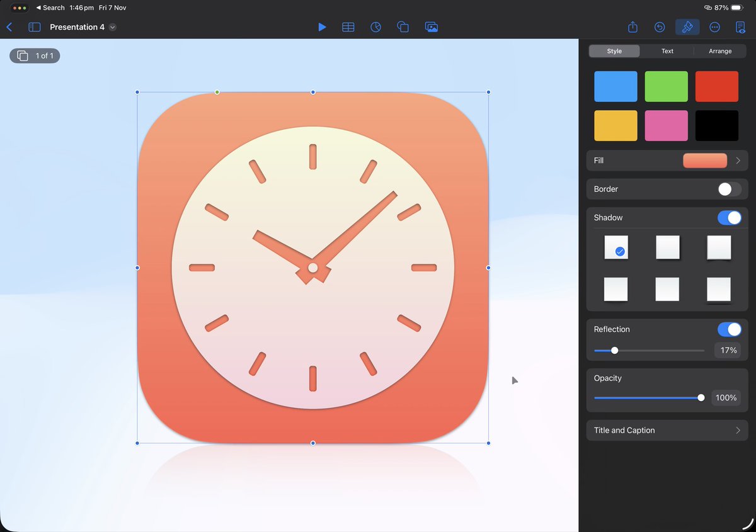The width and height of the screenshot is (756, 532).
Task: Undo the last action
Action: coord(660,27)
